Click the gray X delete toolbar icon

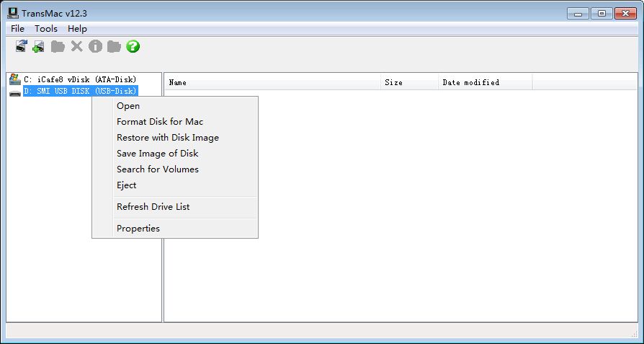pos(76,47)
